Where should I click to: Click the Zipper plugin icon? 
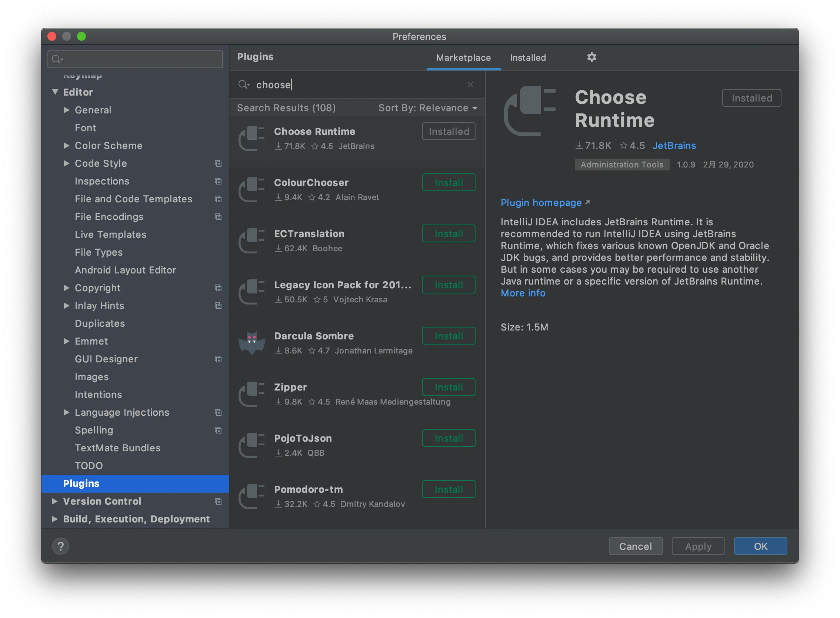pyautogui.click(x=251, y=394)
